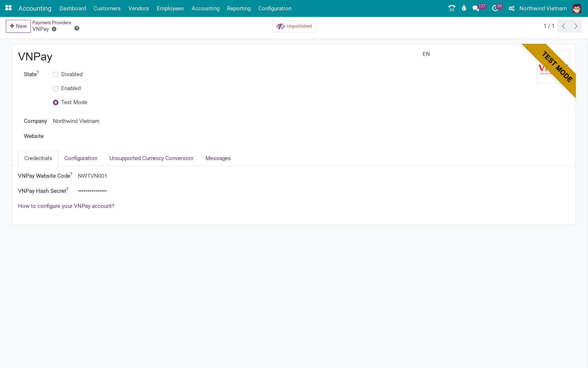
Task: Open the conversations messages icon with 127 badge
Action: [479, 8]
